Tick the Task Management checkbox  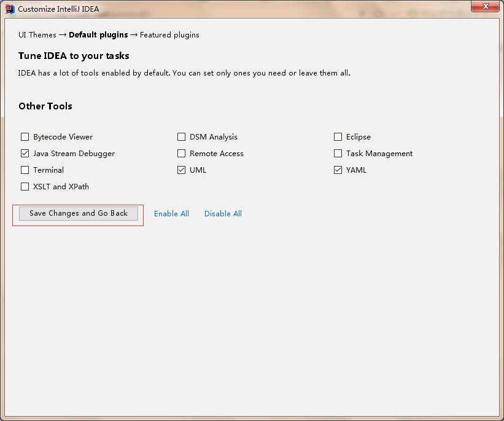pos(338,154)
